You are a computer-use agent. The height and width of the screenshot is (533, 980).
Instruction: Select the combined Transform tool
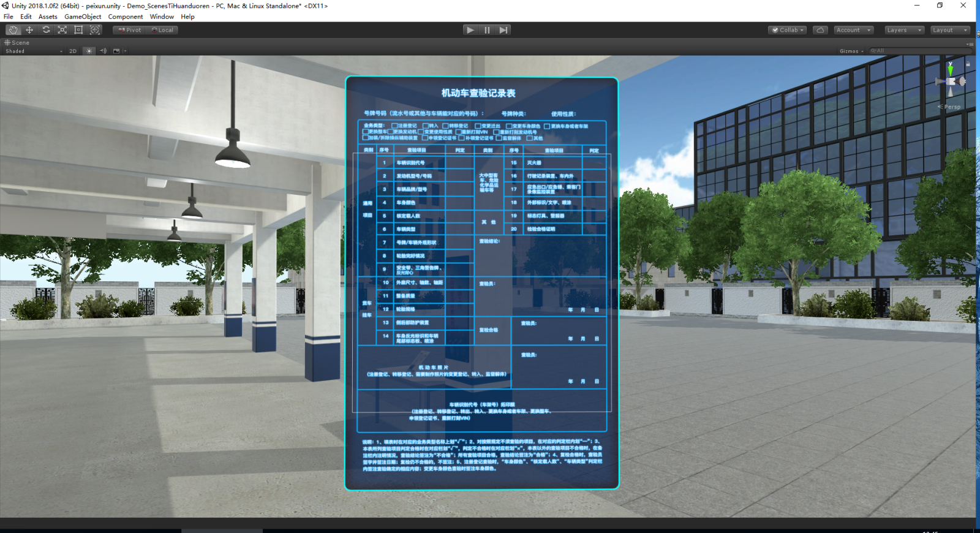tap(95, 30)
